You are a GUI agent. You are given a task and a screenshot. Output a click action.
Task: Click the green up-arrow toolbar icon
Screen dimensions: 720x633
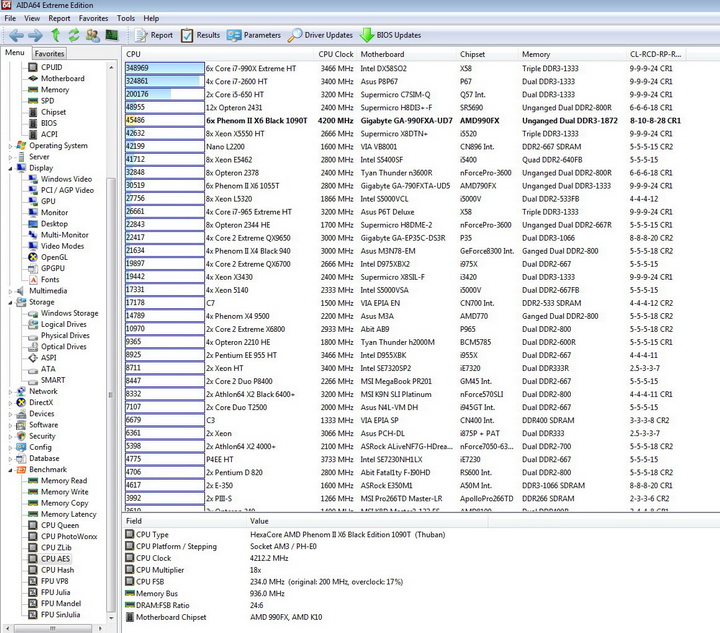56,35
